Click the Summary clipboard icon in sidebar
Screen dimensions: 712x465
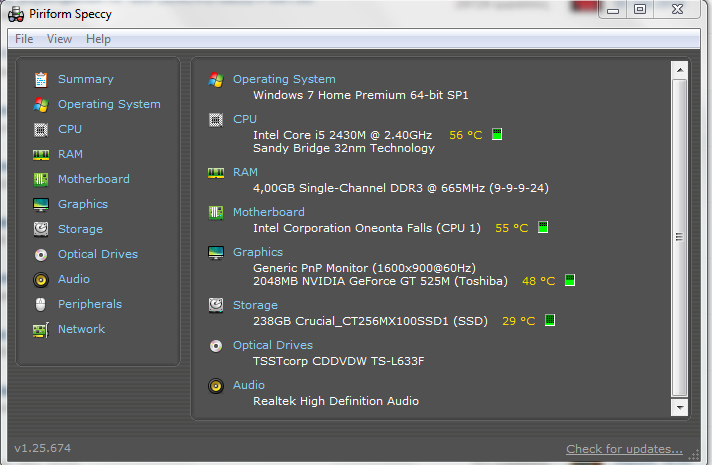tap(41, 79)
